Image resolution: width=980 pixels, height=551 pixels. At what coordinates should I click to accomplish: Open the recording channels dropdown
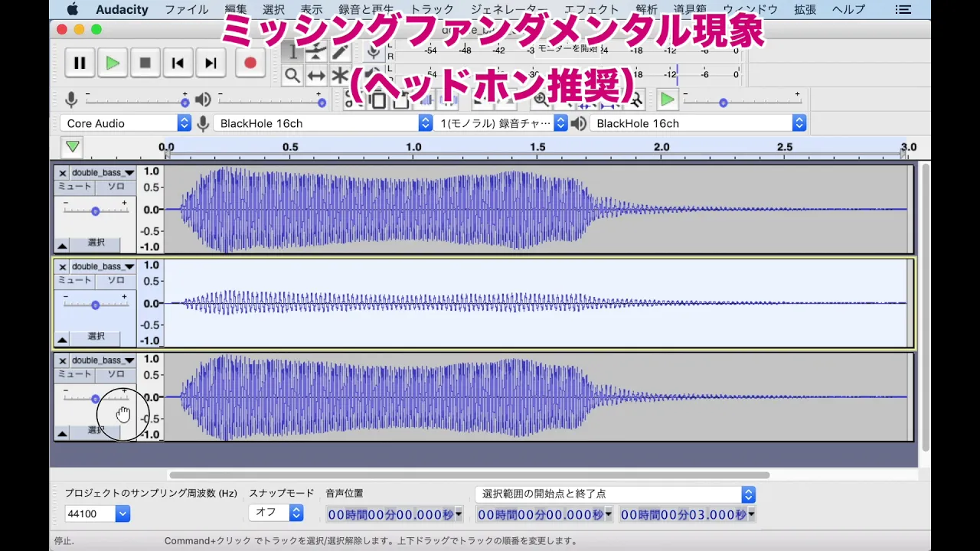click(x=501, y=123)
